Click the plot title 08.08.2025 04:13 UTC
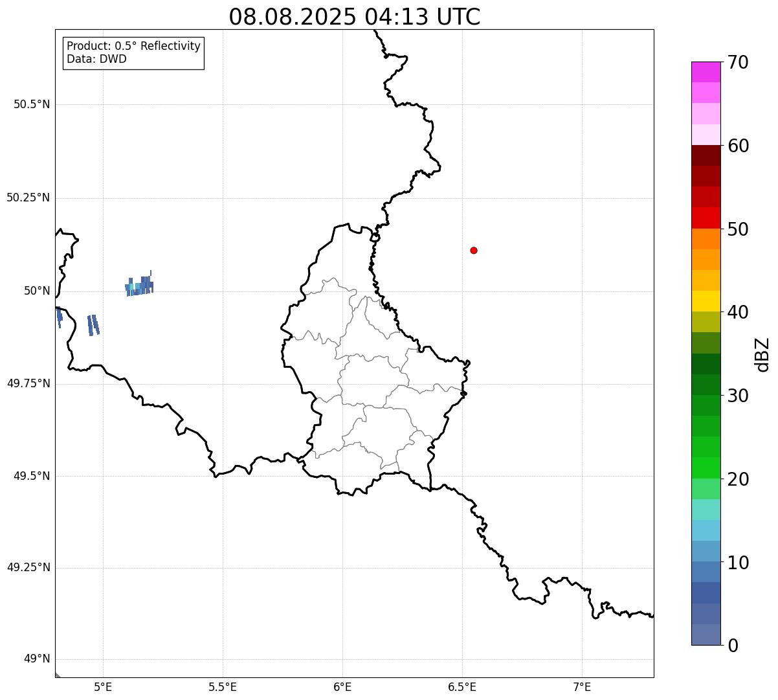Image resolution: width=778 pixels, height=700 pixels. [x=355, y=16]
